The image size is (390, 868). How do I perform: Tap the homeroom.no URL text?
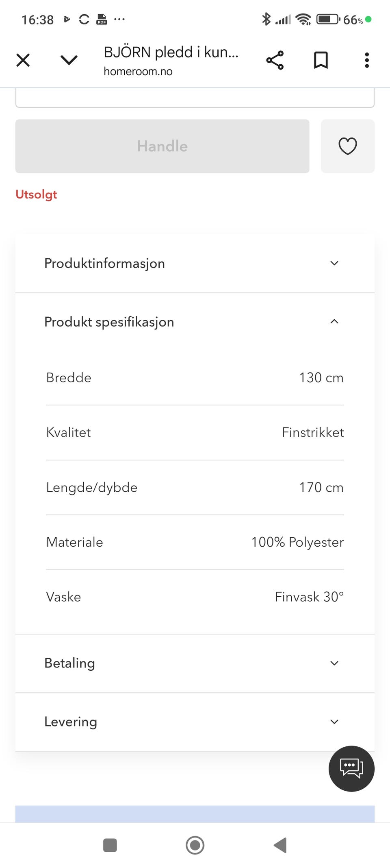point(138,72)
